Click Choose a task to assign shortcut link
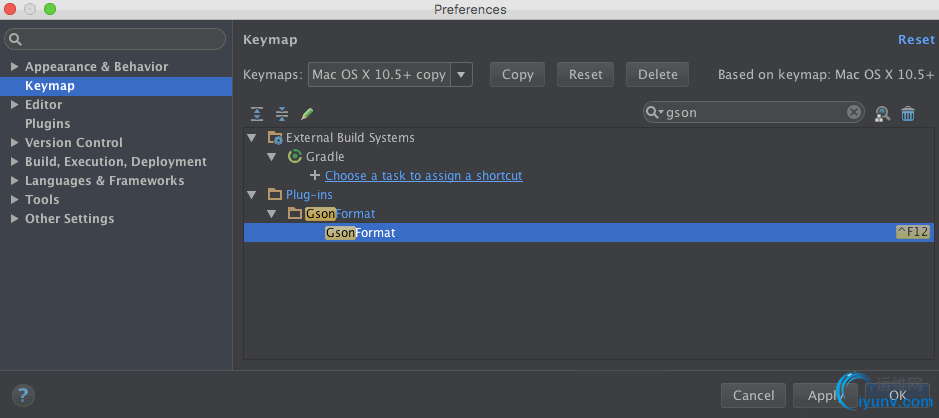Viewport: 939px width, 418px height. click(x=423, y=176)
